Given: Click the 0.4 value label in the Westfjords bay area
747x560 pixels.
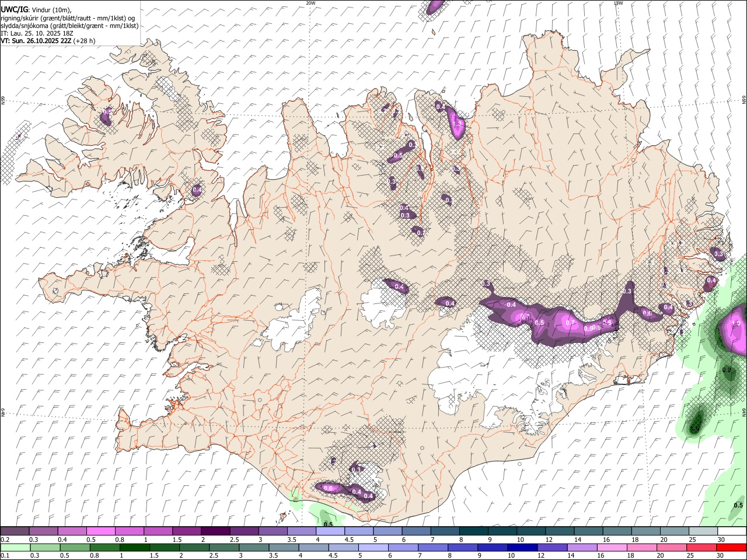Looking at the screenshot, I should click(x=197, y=190).
